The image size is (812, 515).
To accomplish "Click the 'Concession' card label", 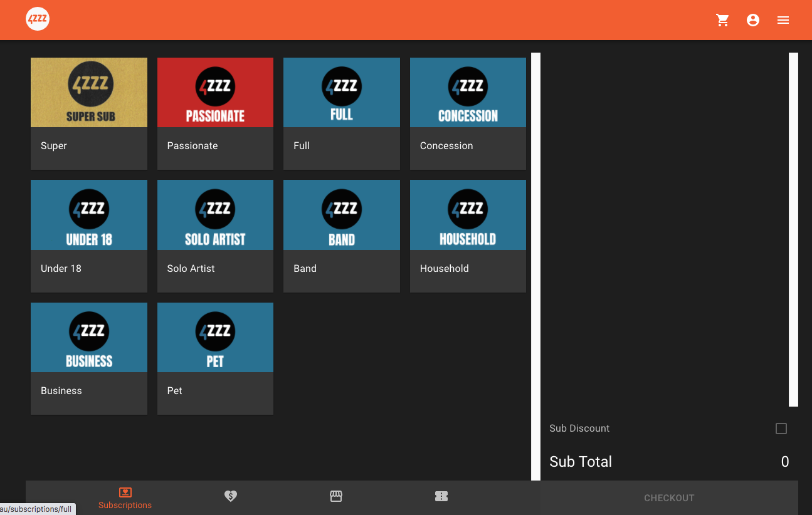I will tap(446, 145).
